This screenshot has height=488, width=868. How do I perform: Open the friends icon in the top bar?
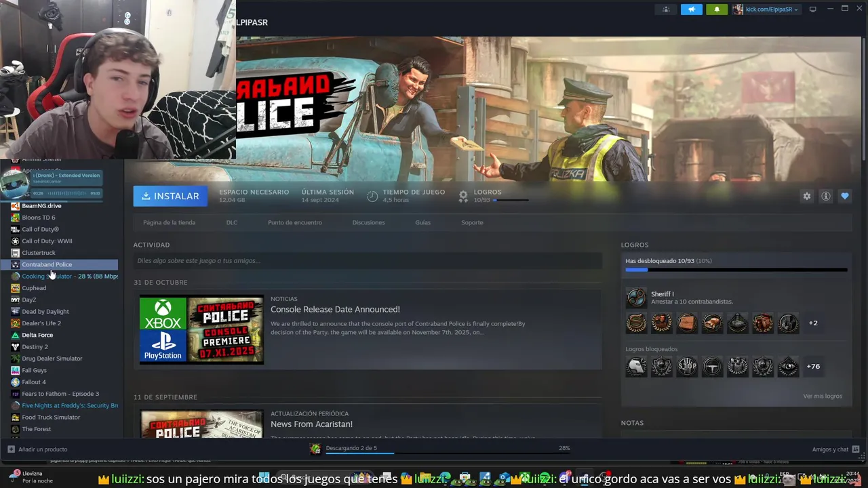666,9
